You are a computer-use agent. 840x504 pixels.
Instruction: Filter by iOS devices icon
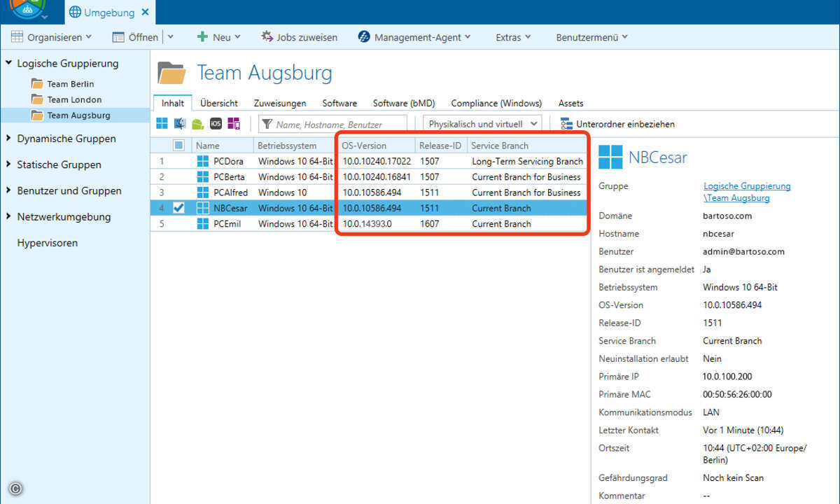[x=216, y=124]
